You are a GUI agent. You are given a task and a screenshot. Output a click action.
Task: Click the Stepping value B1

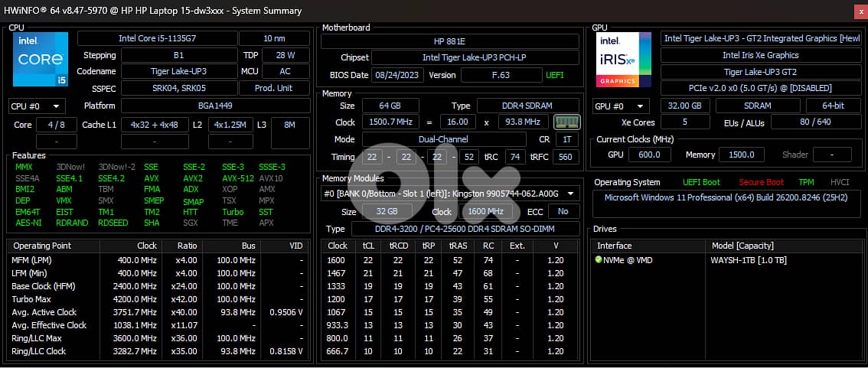[x=178, y=55]
